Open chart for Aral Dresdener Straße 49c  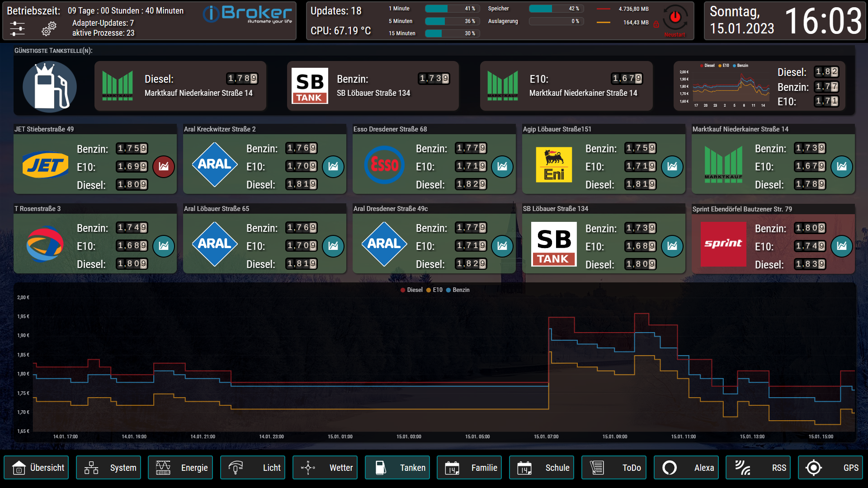[x=502, y=246]
